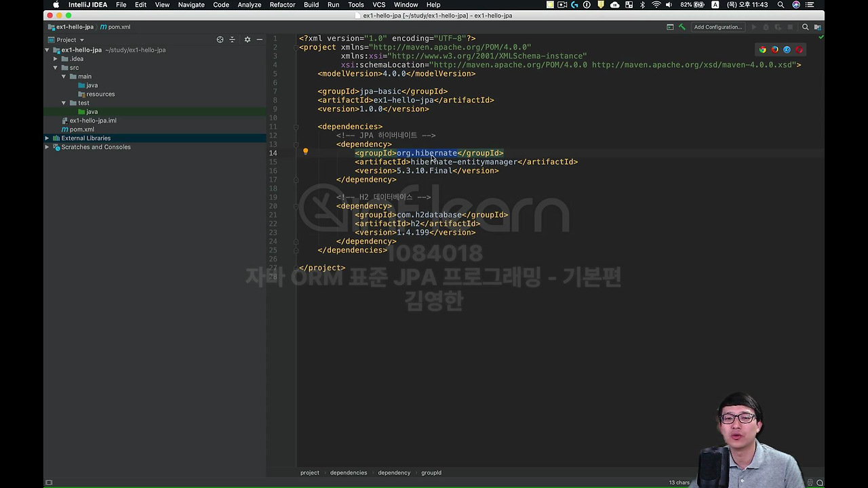The image size is (868, 488).
Task: Click the terminal-window icon beside the hammer
Action: point(670,27)
